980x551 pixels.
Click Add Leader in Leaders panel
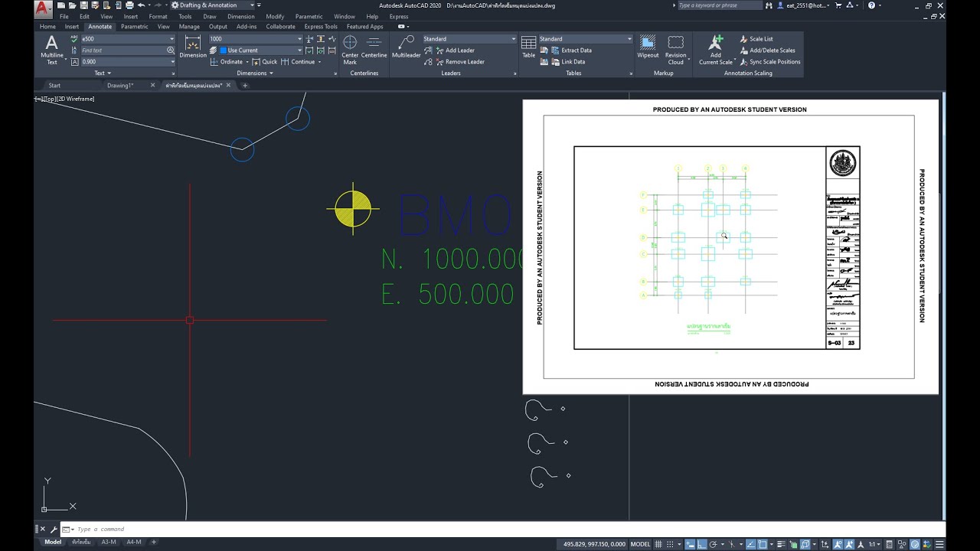(x=454, y=51)
